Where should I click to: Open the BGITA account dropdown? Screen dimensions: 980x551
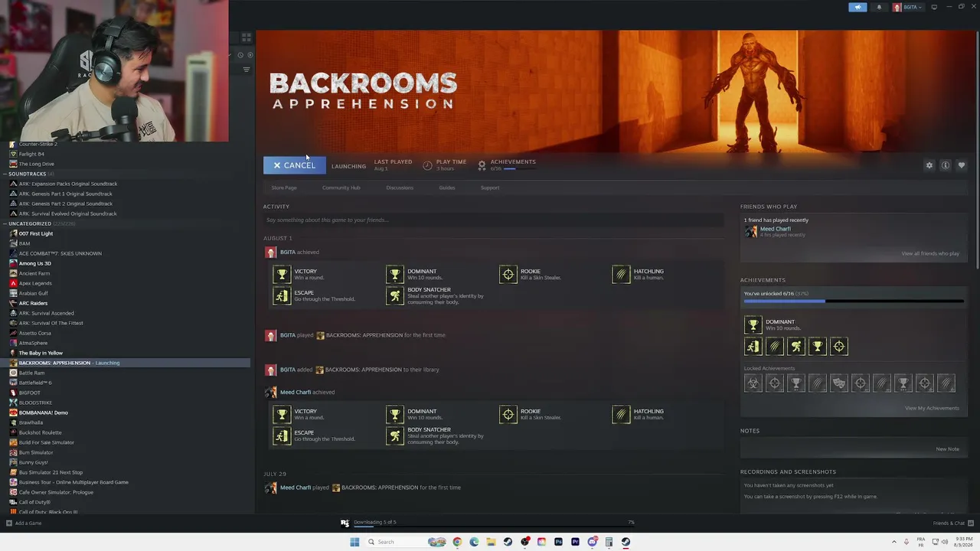(x=908, y=7)
